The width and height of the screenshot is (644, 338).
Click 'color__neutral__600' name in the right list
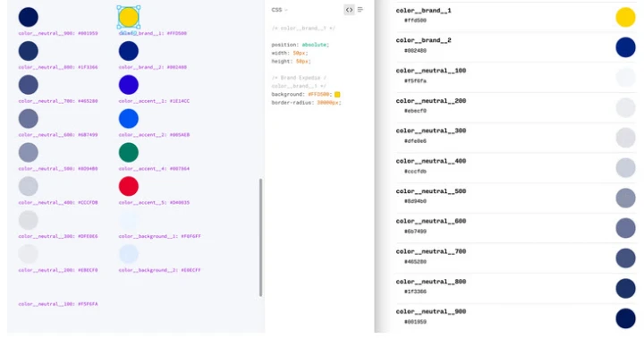[x=431, y=221]
